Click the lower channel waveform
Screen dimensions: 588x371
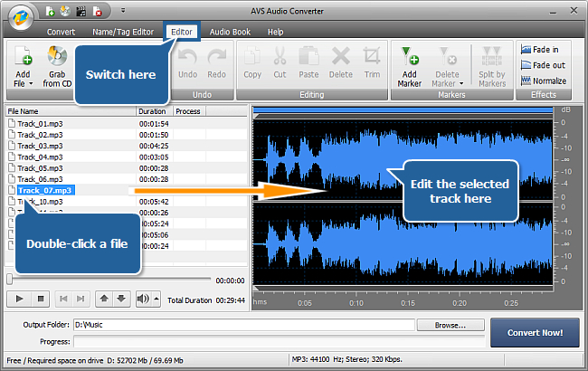pyautogui.click(x=403, y=244)
